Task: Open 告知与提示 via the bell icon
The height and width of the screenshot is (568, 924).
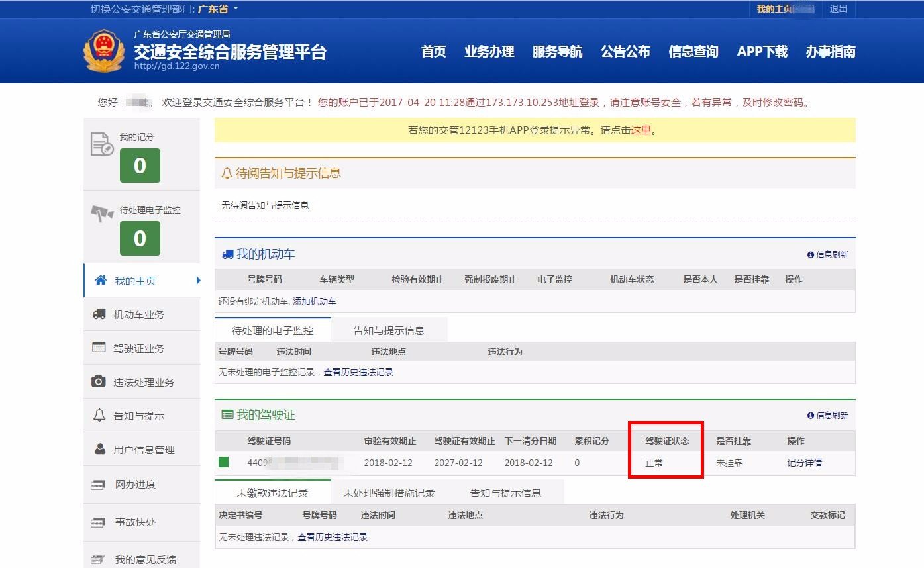Action: (99, 415)
